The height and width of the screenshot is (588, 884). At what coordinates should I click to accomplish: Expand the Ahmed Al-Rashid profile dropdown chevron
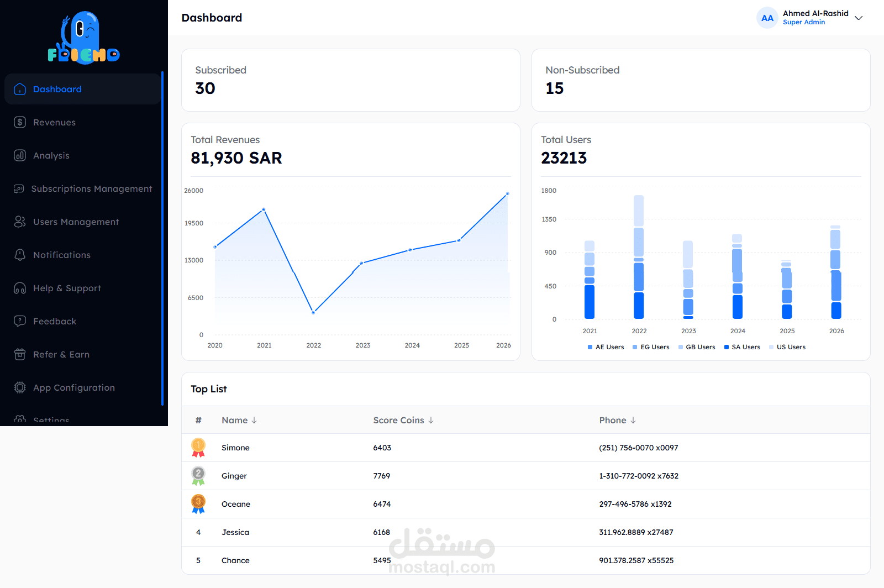point(859,18)
